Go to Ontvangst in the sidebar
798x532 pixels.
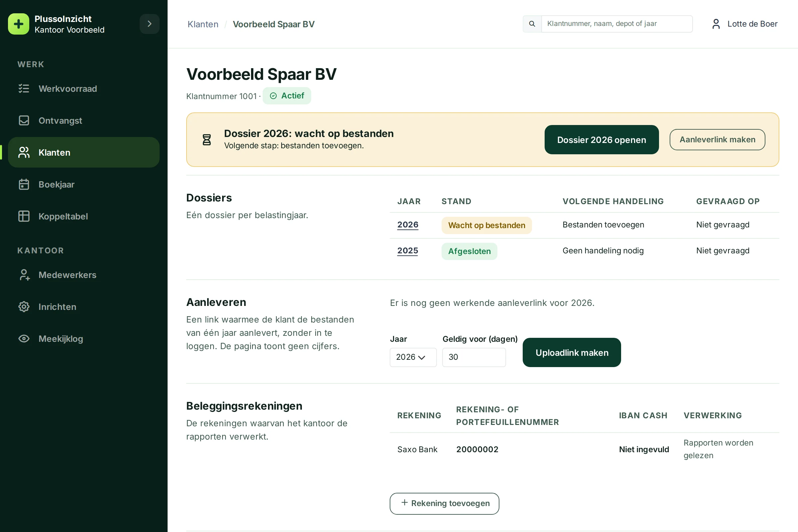click(84, 120)
